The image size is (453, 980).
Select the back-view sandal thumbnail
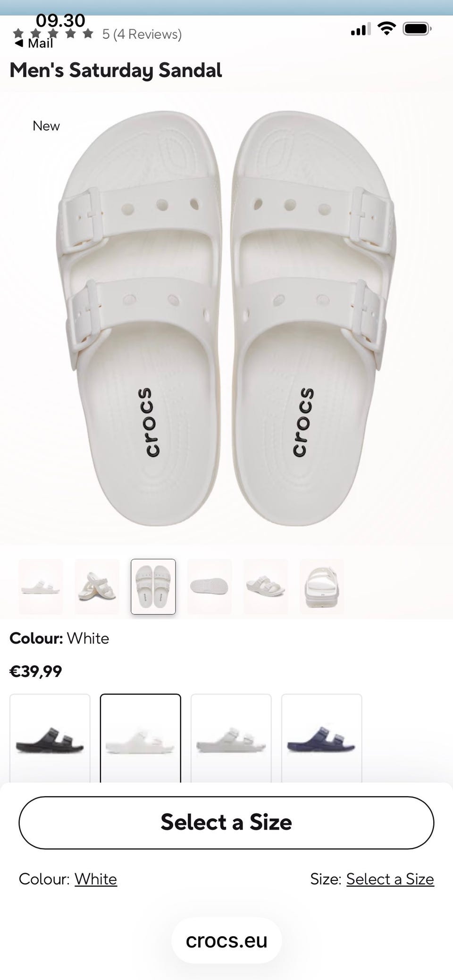322,587
